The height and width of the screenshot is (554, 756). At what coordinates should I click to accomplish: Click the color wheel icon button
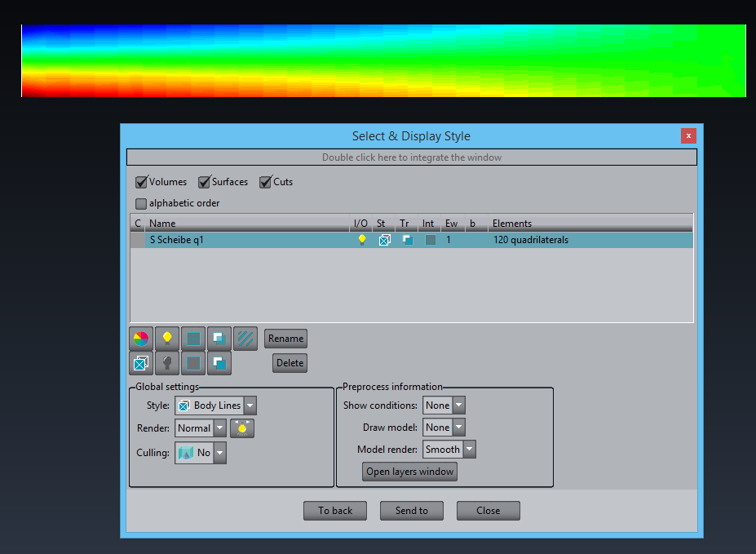141,338
